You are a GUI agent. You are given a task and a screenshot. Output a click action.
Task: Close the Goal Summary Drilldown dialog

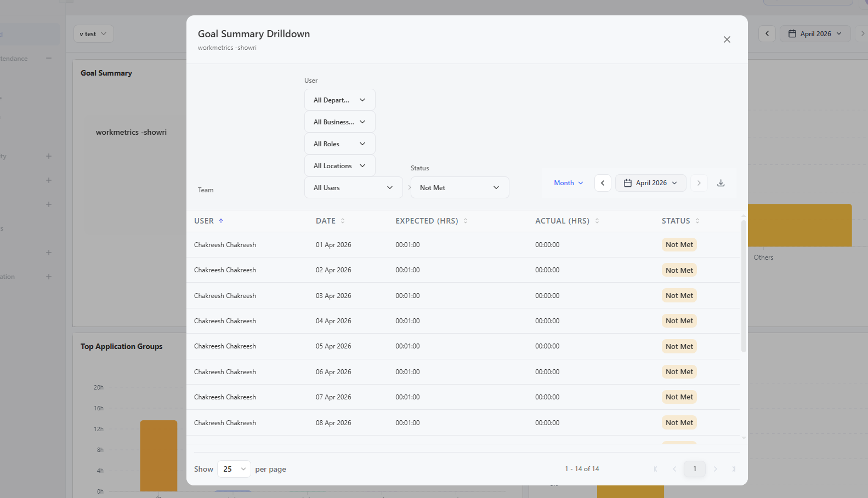(727, 39)
